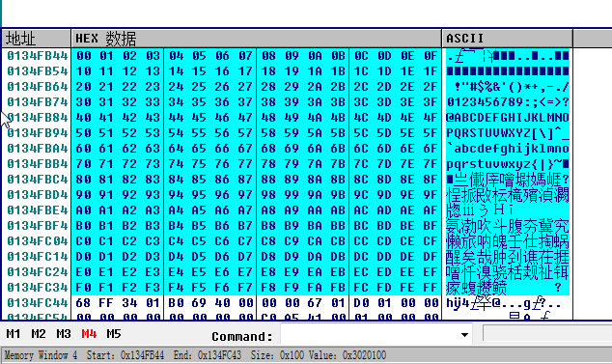Select address row 0134FB44
The image size is (612, 364).
(38, 56)
